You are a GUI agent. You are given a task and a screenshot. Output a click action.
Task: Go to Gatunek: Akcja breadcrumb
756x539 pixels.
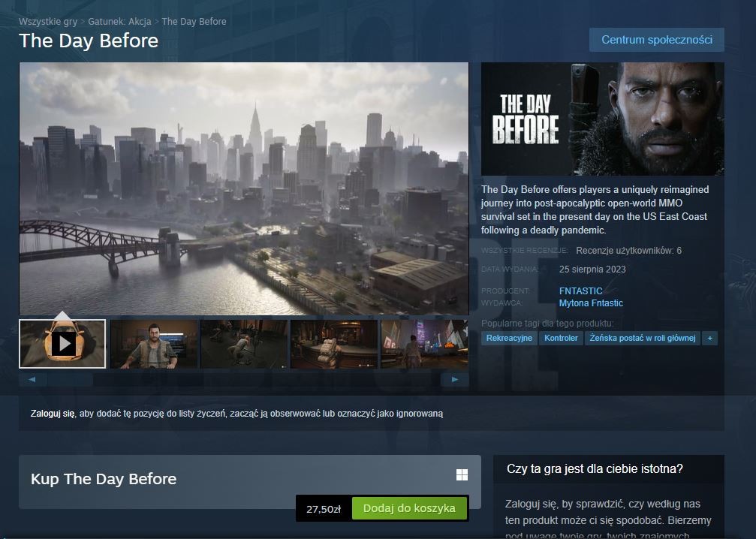119,21
